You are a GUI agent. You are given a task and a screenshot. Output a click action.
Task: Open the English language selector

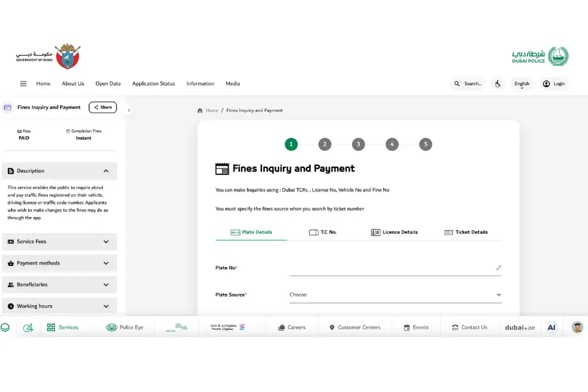[x=521, y=84]
